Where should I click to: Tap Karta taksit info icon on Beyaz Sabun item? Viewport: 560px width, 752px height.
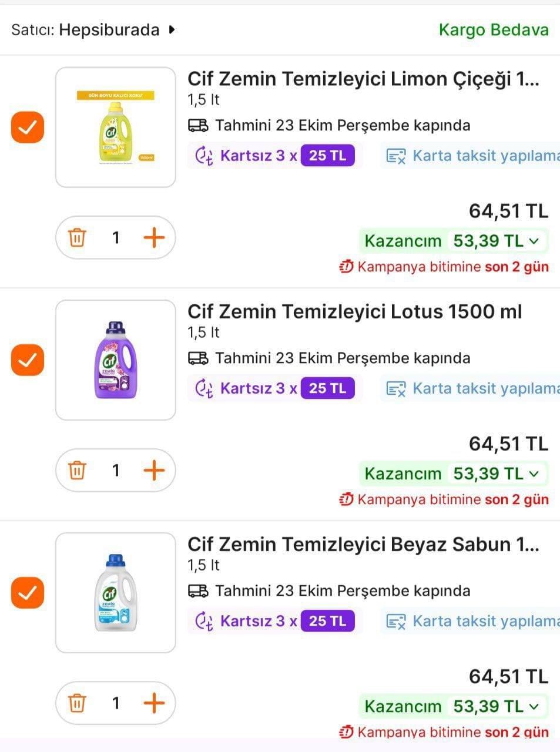pos(396,621)
